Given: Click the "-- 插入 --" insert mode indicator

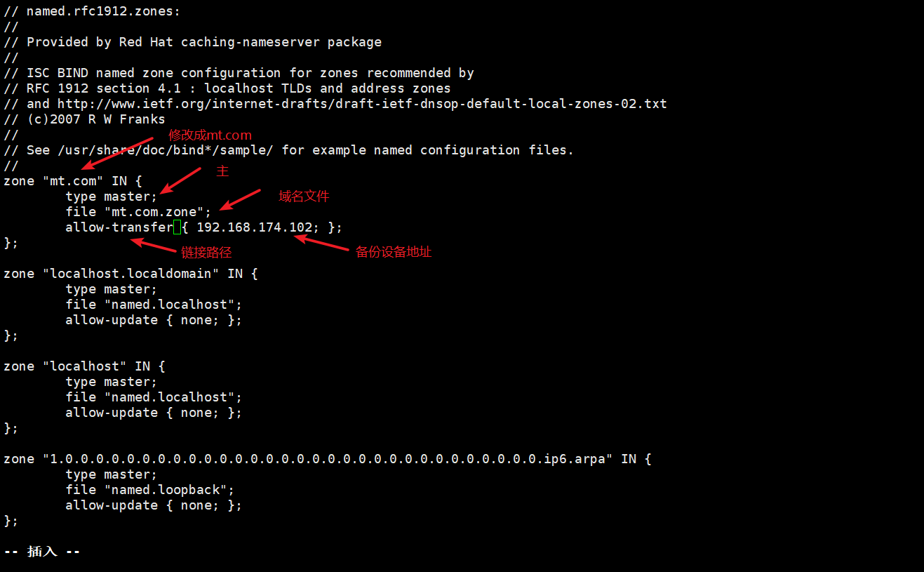Looking at the screenshot, I should [42, 552].
